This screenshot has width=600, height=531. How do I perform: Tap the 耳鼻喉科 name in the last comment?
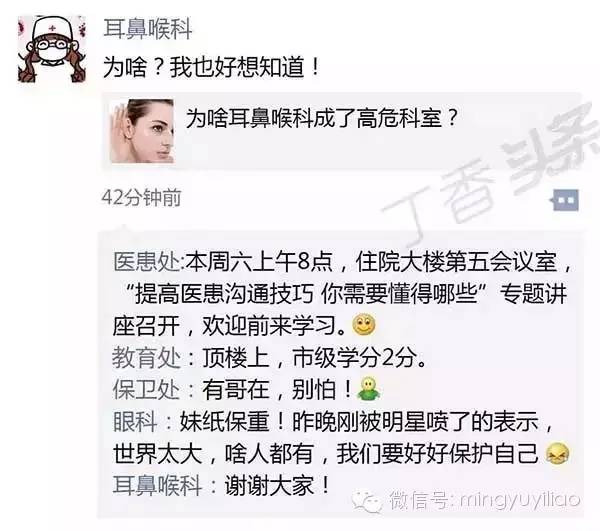coord(157,485)
